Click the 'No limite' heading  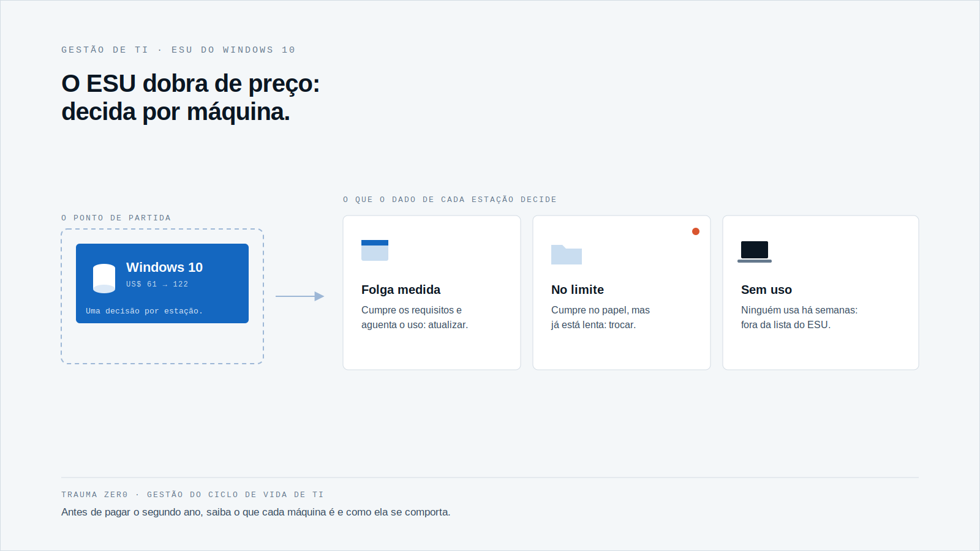click(578, 290)
